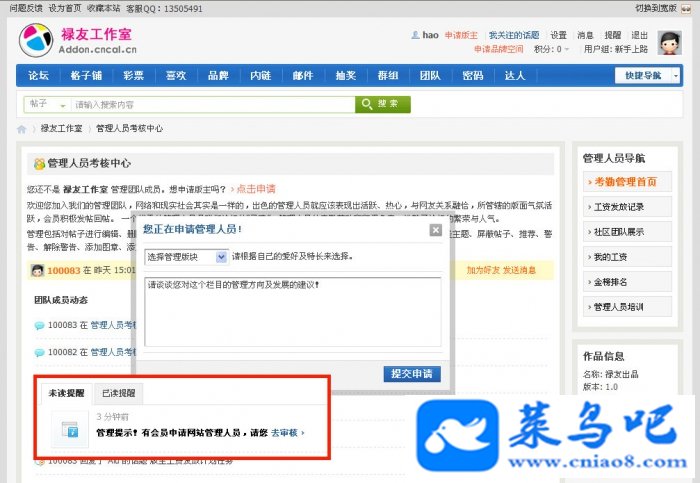Click the 问题反馈 top link

point(26,8)
